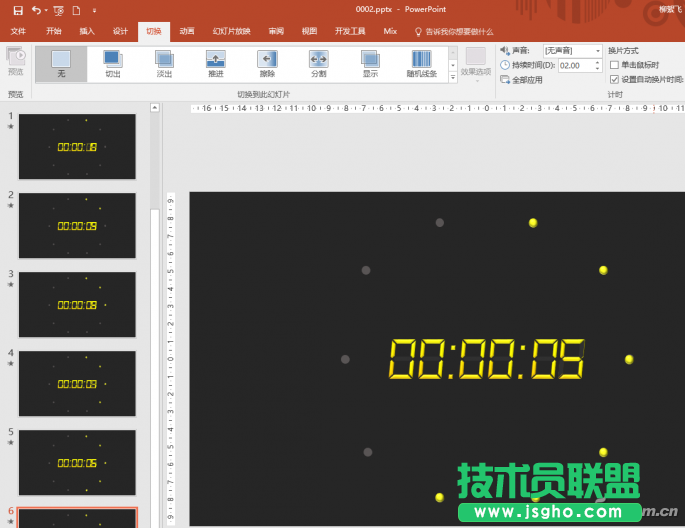Open the 声音 [无声音] dropdown
The width and height of the screenshot is (685, 528).
tap(572, 51)
